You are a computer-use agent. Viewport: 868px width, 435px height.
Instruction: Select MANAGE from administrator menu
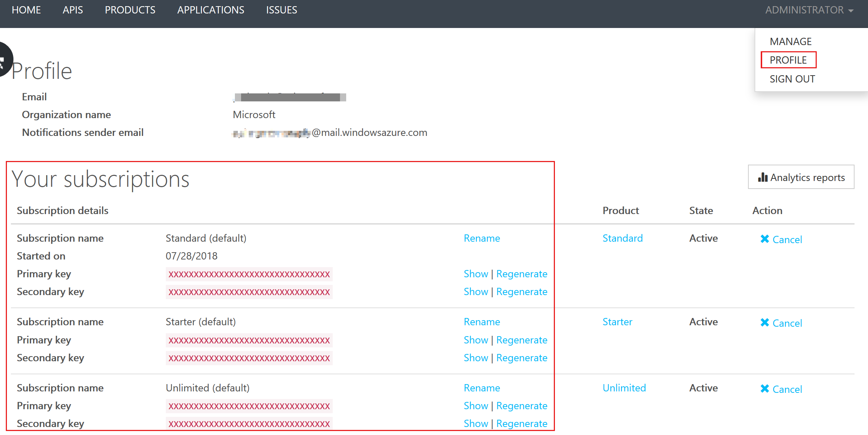pyautogui.click(x=791, y=41)
